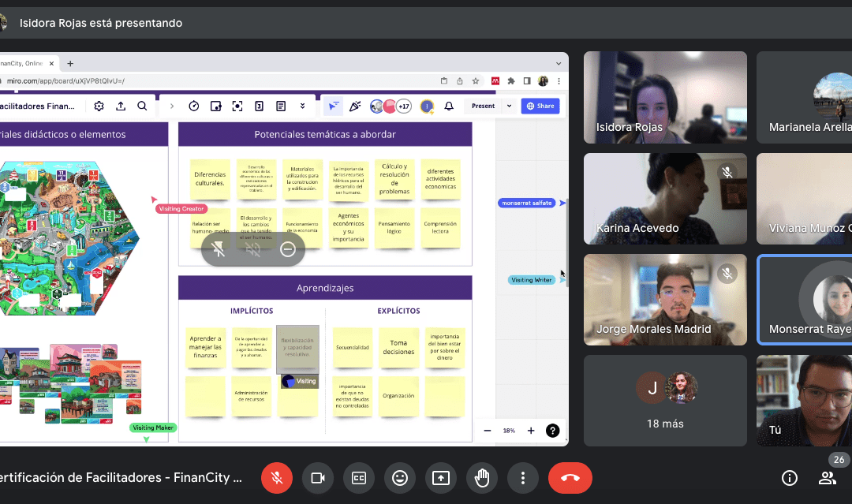852x504 pixels.
Task: Open Chrome tab search chevron
Action: coord(559,64)
